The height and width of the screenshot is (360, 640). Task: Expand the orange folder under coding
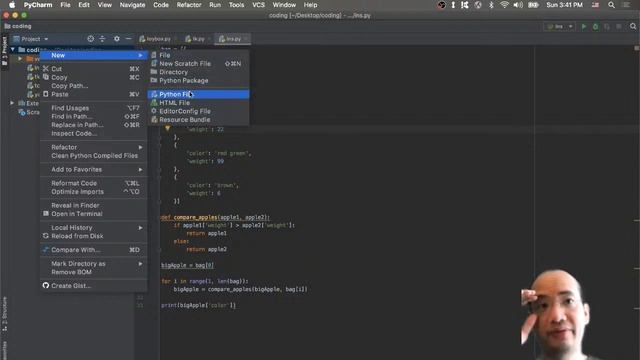(x=20, y=59)
